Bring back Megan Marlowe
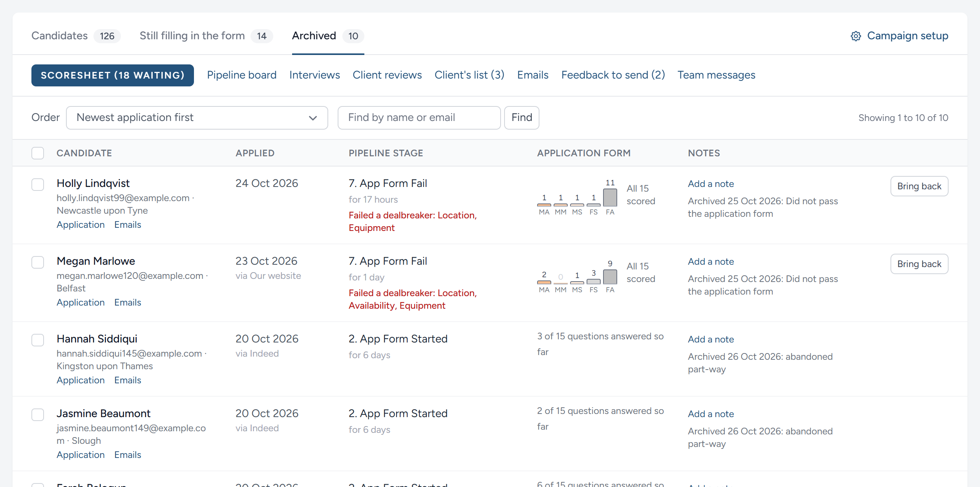 pos(919,264)
